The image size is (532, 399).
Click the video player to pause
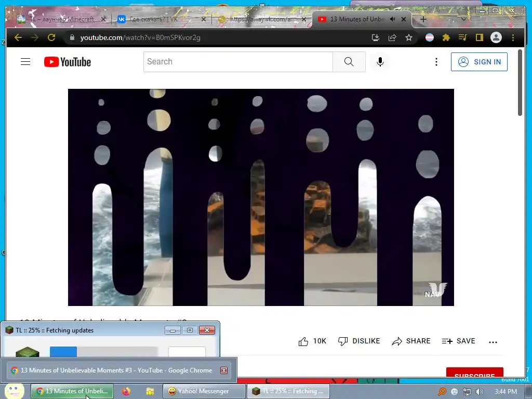261,197
